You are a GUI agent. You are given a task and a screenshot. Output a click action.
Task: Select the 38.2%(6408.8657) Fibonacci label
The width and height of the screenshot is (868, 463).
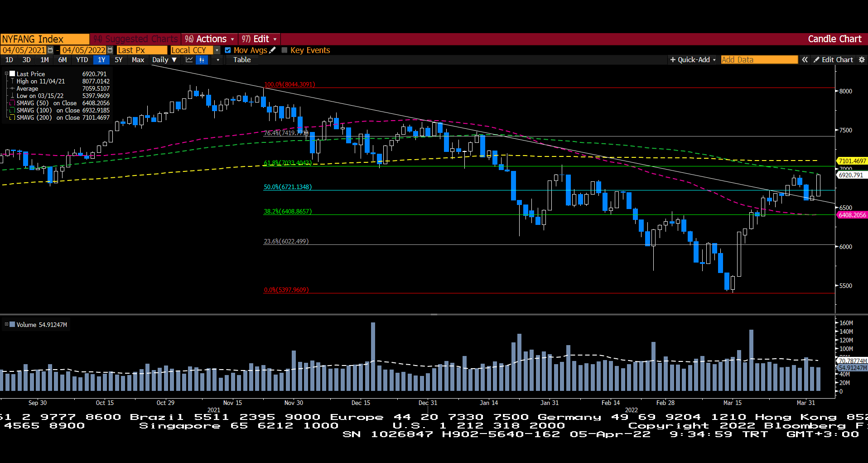(288, 211)
